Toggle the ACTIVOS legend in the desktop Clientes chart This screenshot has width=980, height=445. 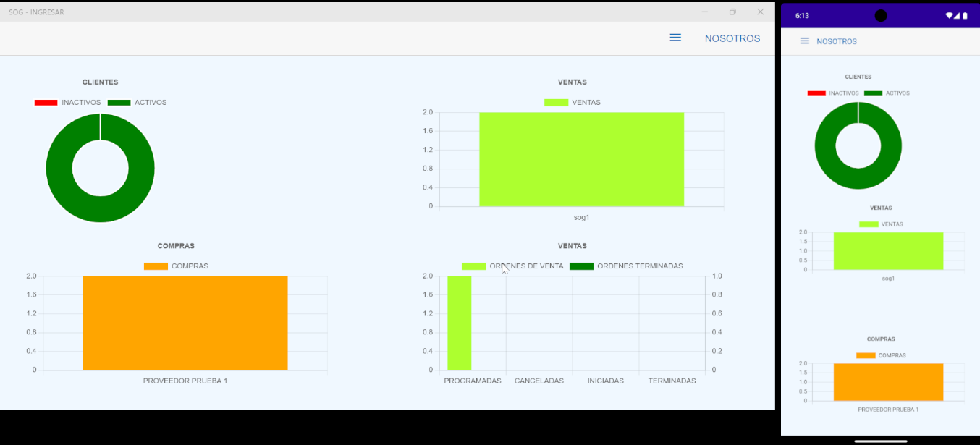point(138,103)
